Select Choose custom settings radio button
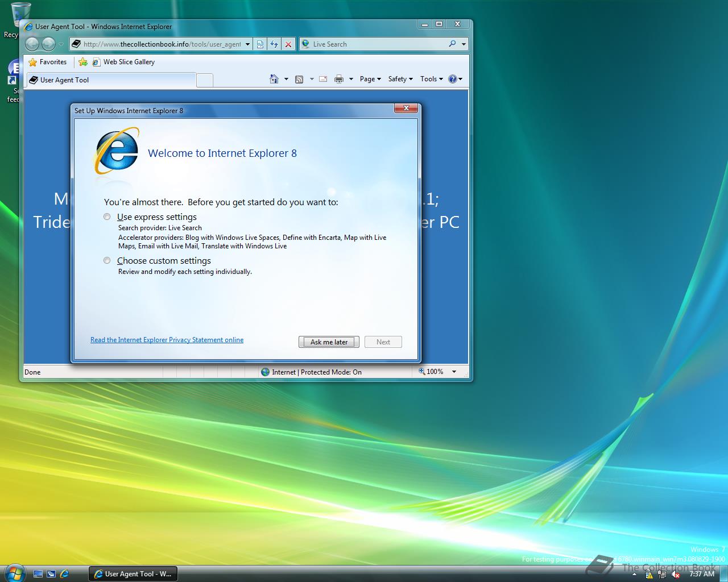This screenshot has height=582, width=728. (x=107, y=260)
